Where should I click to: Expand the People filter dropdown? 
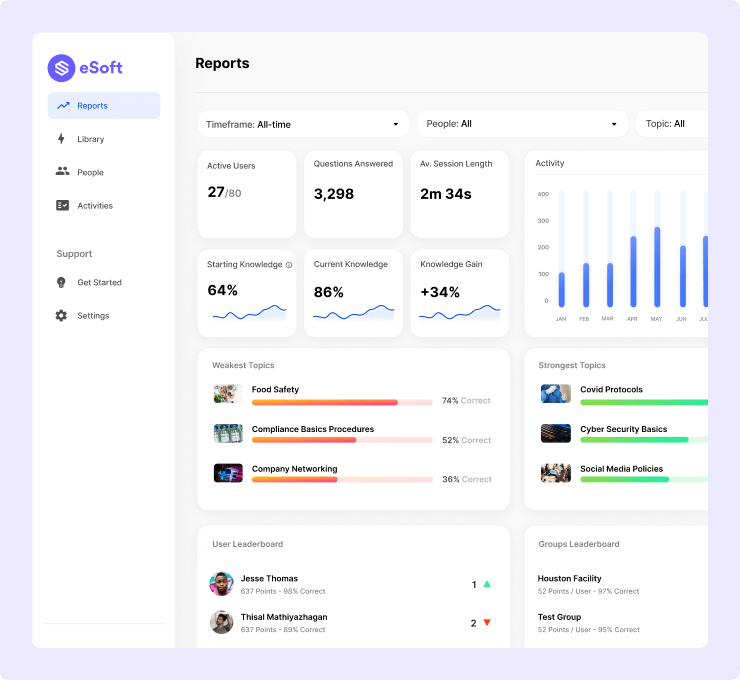pos(522,124)
